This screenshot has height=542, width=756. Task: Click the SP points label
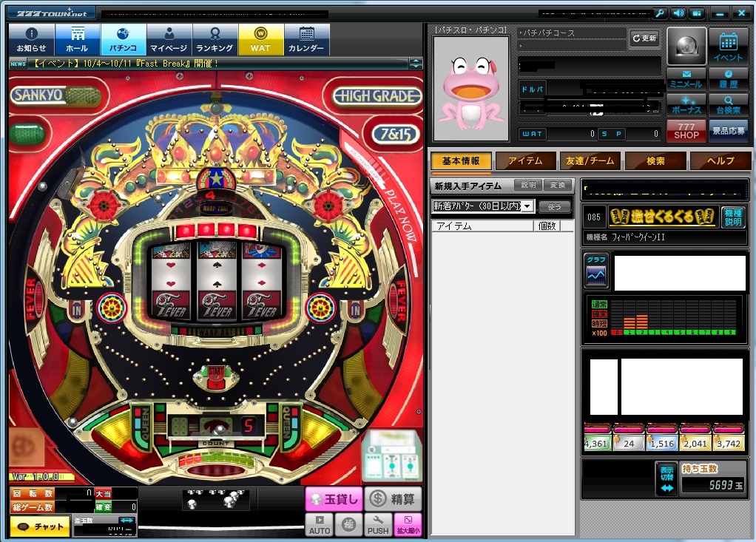(611, 134)
